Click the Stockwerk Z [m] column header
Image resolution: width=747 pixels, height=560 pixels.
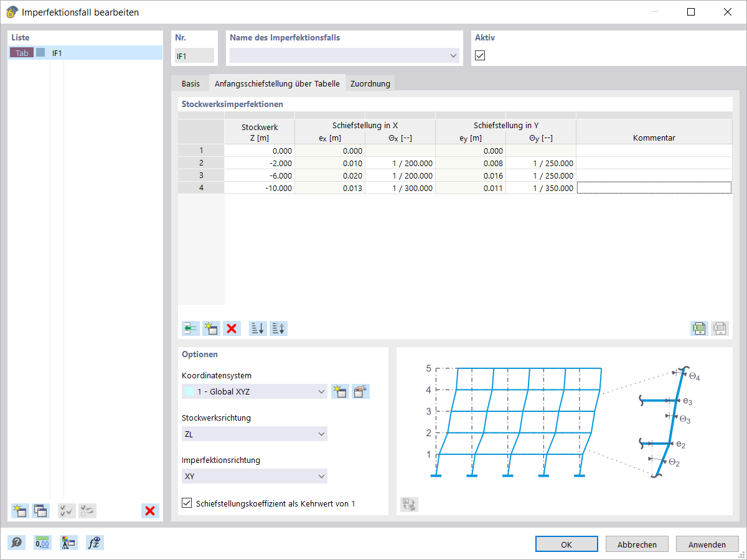coord(260,132)
